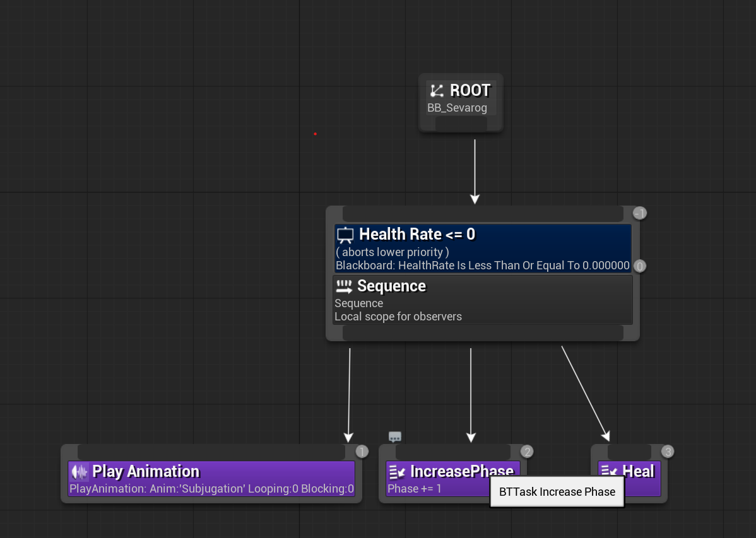Click the BB_Sevarog blackboard label
The height and width of the screenshot is (538, 756).
tap(457, 108)
